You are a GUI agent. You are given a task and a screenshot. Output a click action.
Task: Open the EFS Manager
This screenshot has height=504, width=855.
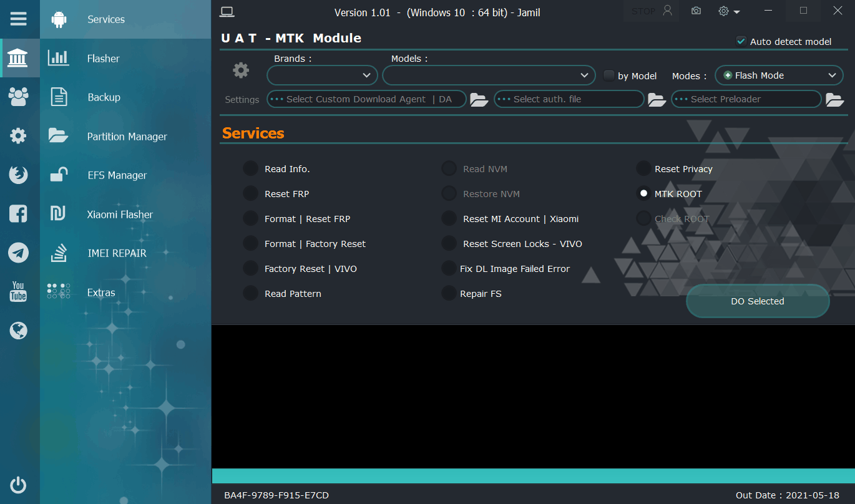click(116, 175)
